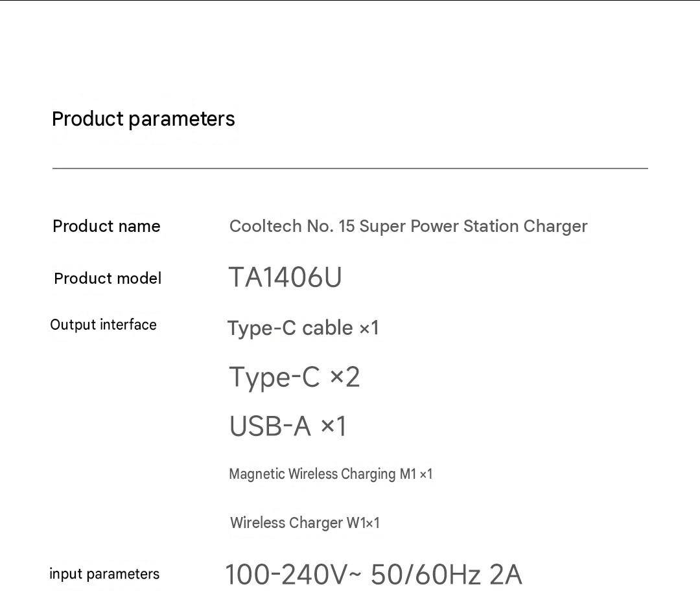Click the 100-240V~ 50/60Hz 2A value
Image resolution: width=700 pixels, height=598 pixels.
pos(374,574)
